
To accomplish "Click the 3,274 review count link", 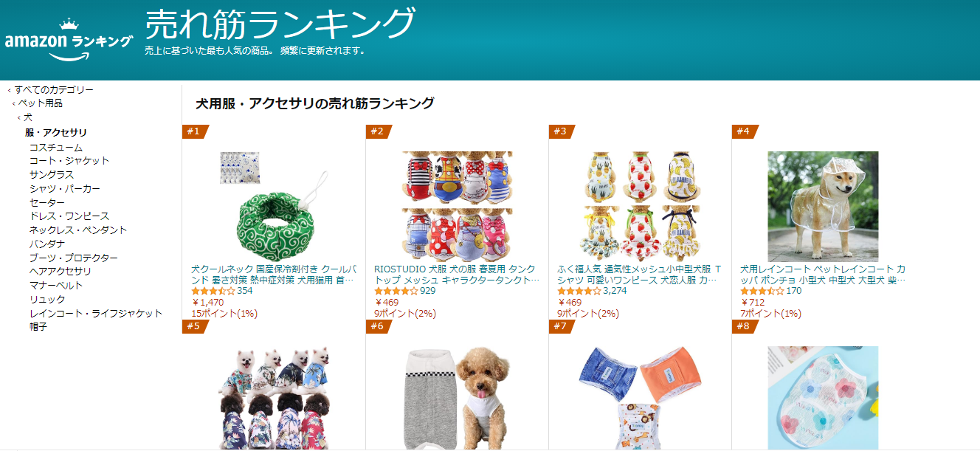I will 615,291.
